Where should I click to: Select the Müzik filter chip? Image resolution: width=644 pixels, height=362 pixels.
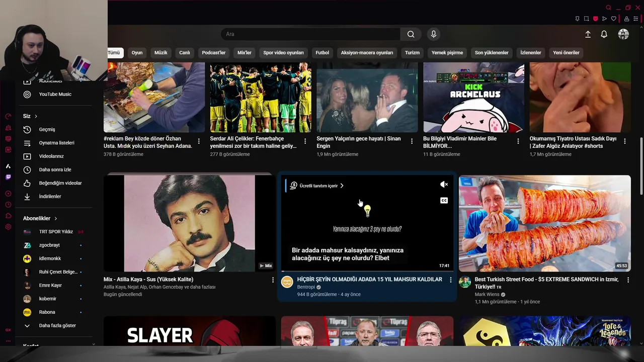point(161,52)
